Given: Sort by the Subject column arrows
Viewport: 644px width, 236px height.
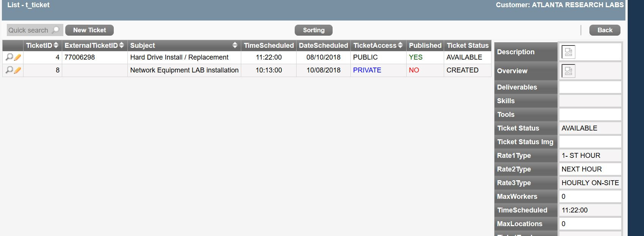Looking at the screenshot, I should coord(235,45).
